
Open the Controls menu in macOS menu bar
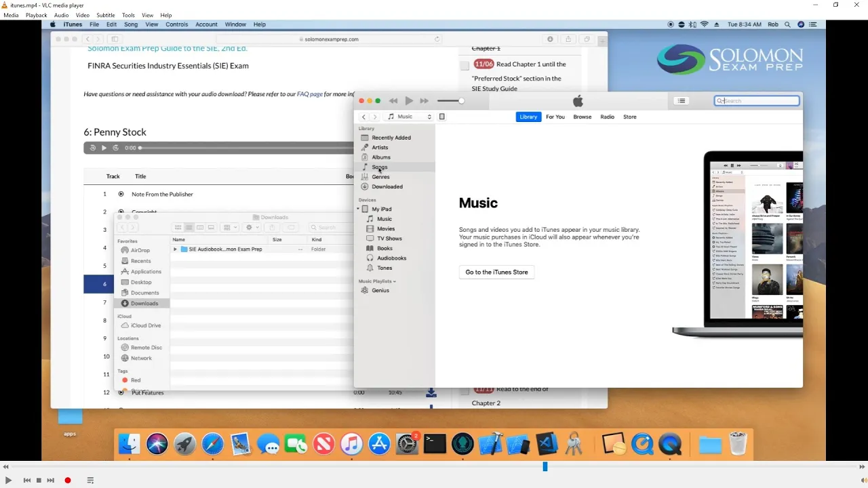(176, 24)
